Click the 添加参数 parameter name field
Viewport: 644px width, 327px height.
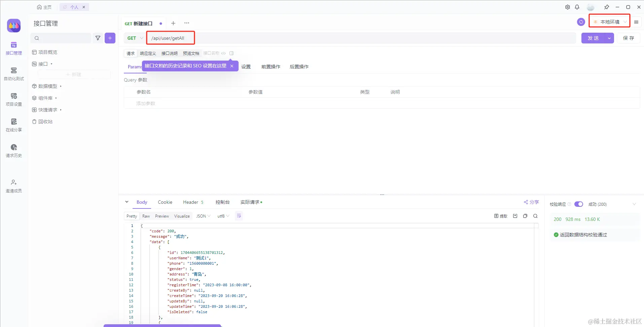click(146, 103)
